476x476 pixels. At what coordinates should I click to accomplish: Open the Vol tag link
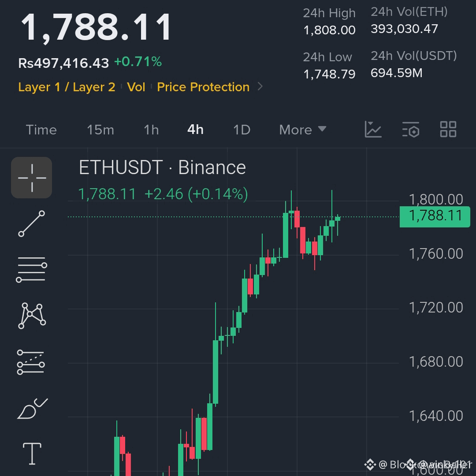(136, 87)
